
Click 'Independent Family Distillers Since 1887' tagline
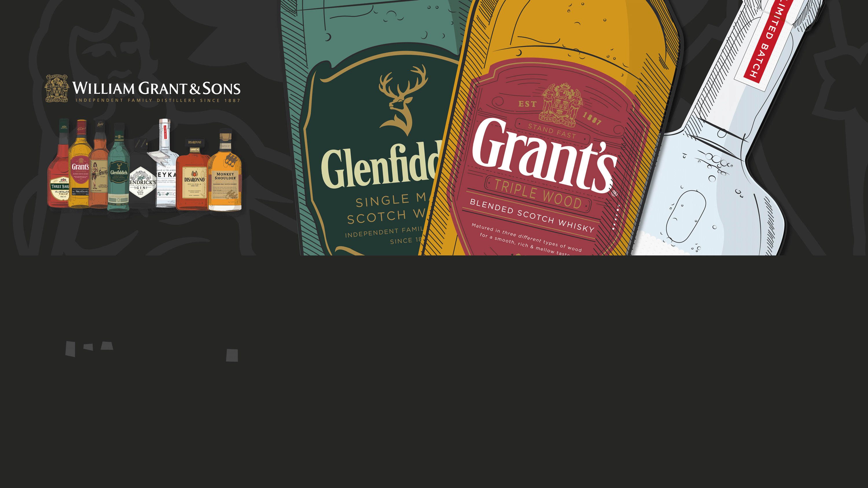(x=158, y=100)
